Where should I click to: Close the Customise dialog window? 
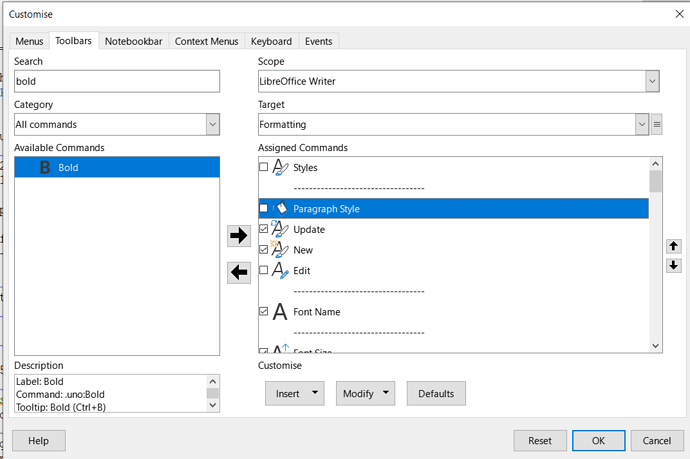679,14
